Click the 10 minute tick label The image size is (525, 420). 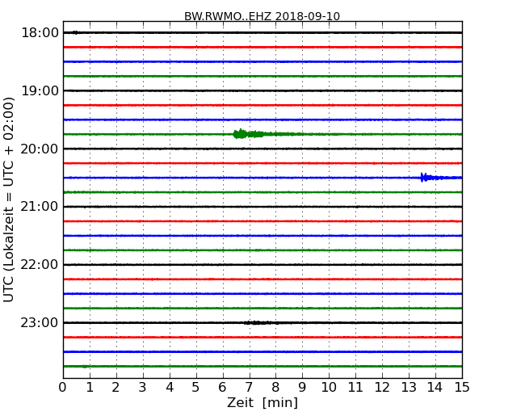329,387
